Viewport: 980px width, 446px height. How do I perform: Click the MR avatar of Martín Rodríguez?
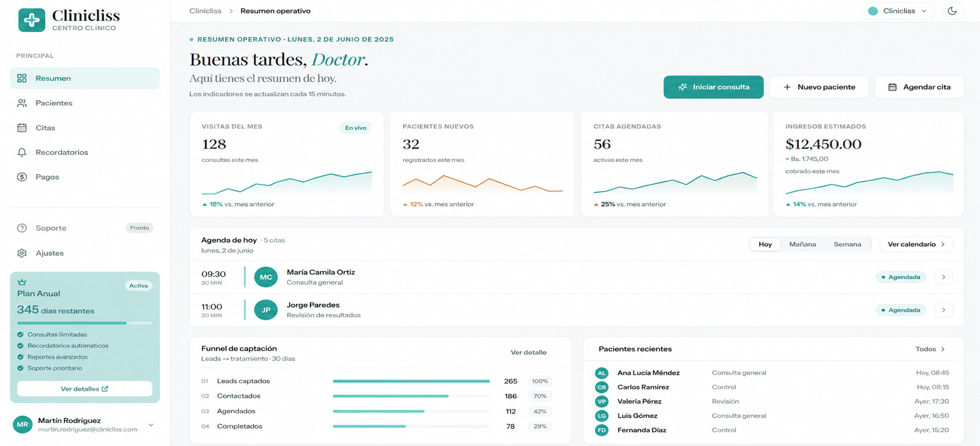pos(23,424)
